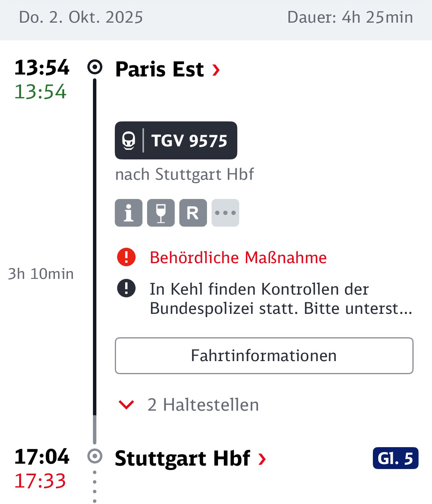Tap the black exclamation notice icon
Screen dimensions: 432x504
[x=126, y=288]
